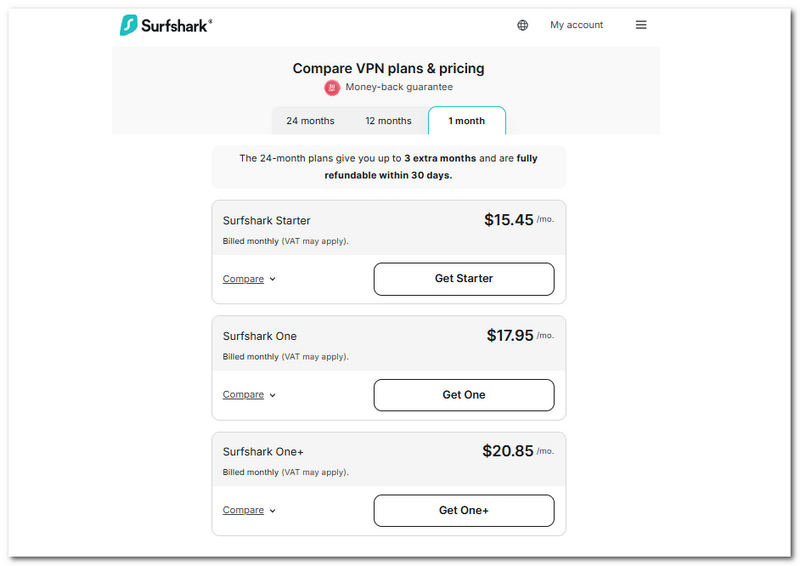Click the Surfshark shark logo icon
800x566 pixels.
(129, 25)
